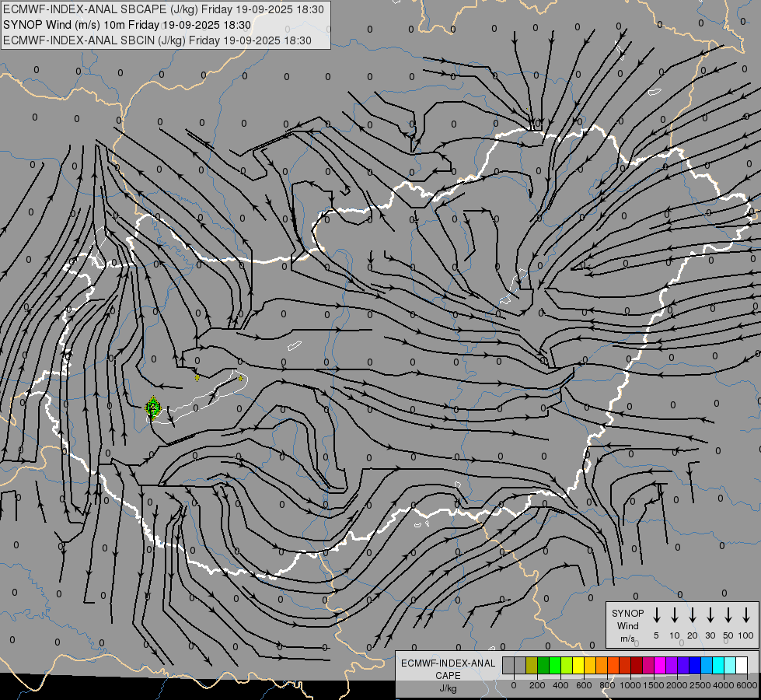
Task: Select the pure blue swatch before 2500
Action: [x=695, y=665]
